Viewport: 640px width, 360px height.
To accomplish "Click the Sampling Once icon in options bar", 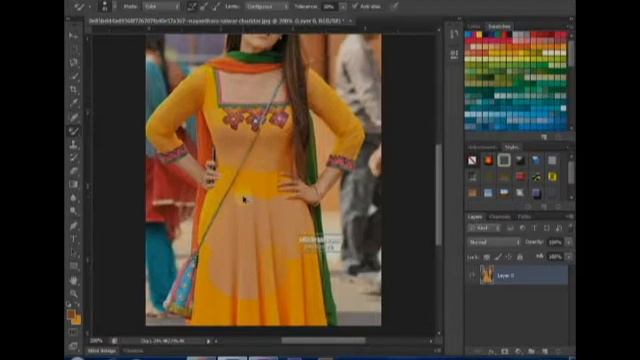I will point(204,6).
